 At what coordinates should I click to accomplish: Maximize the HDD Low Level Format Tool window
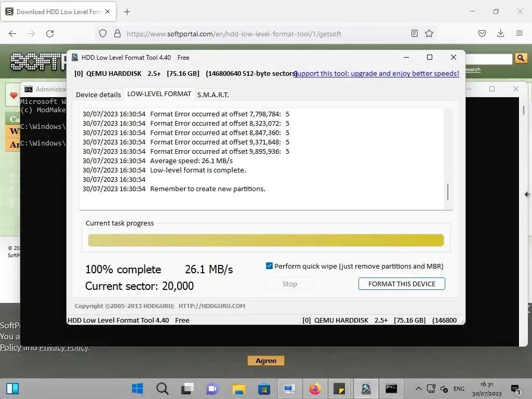tap(430, 57)
